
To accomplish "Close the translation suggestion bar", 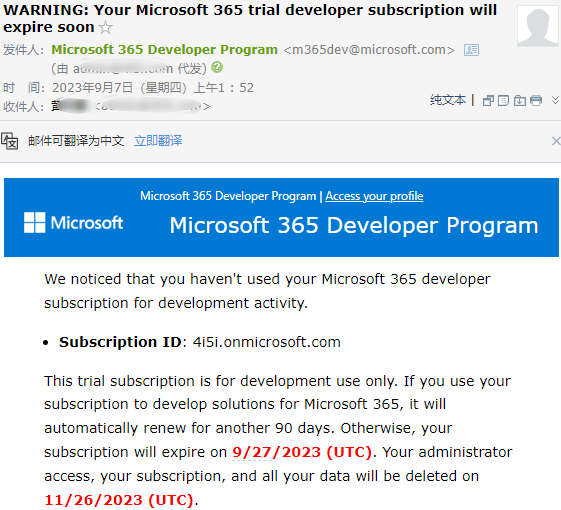I will [x=556, y=141].
